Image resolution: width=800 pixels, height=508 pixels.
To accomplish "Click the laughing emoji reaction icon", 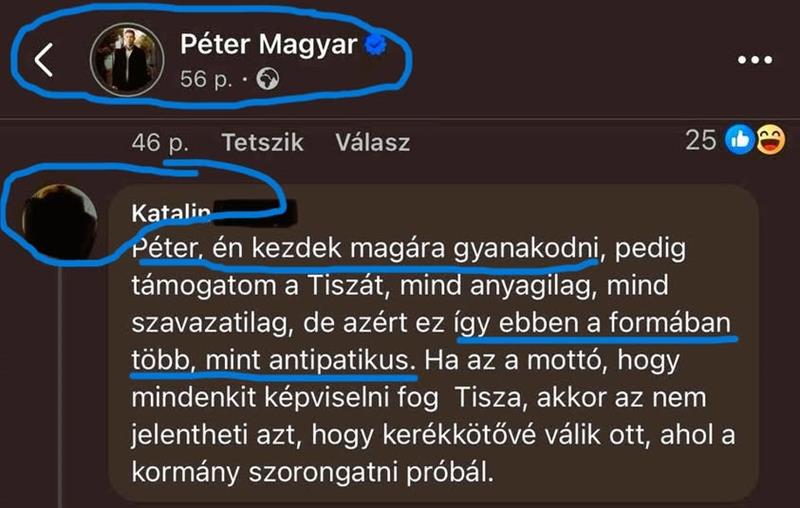I will (770, 140).
